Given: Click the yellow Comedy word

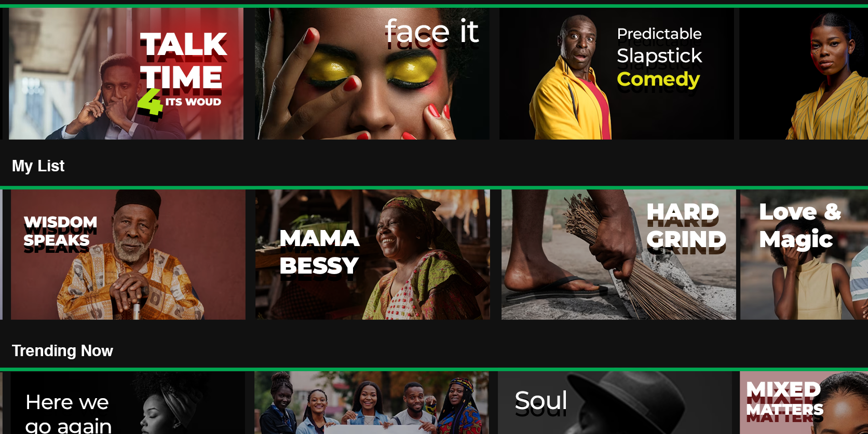Looking at the screenshot, I should click(x=658, y=79).
